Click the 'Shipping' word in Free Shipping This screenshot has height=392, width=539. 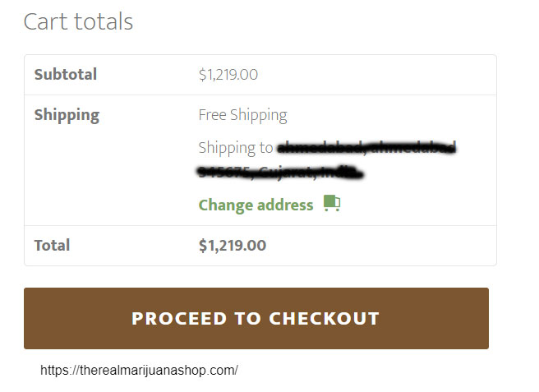(x=259, y=115)
